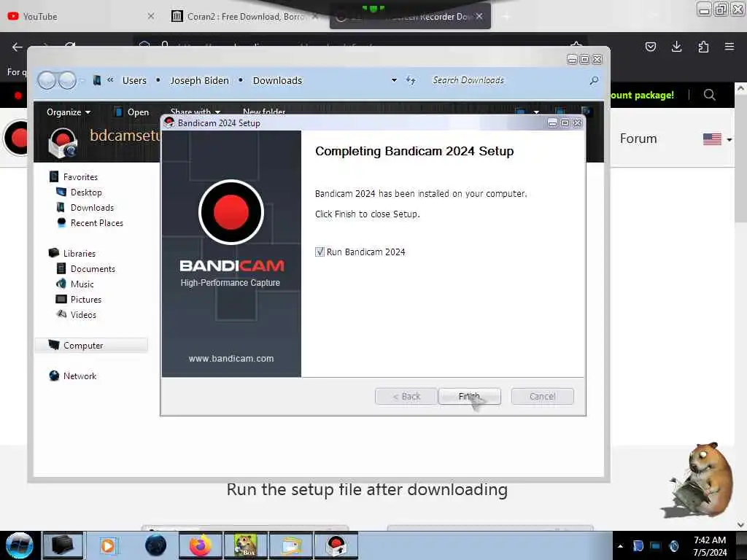This screenshot has height=560, width=747.
Task: Click the double chevron before Users
Action: [110, 80]
